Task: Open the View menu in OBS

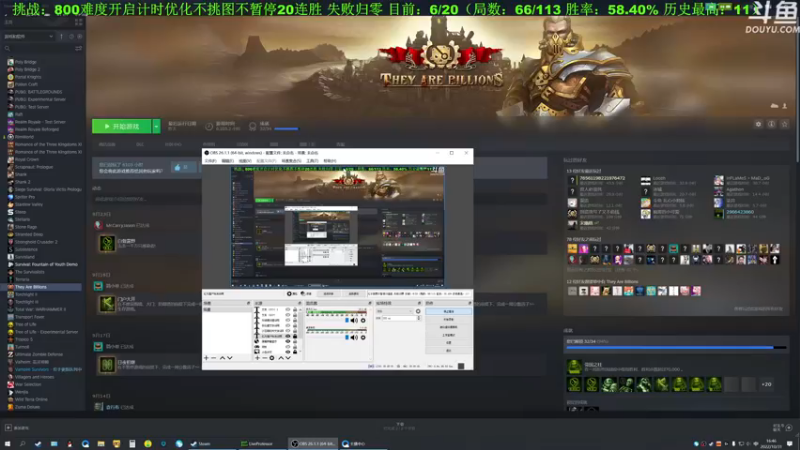Action: click(245, 161)
